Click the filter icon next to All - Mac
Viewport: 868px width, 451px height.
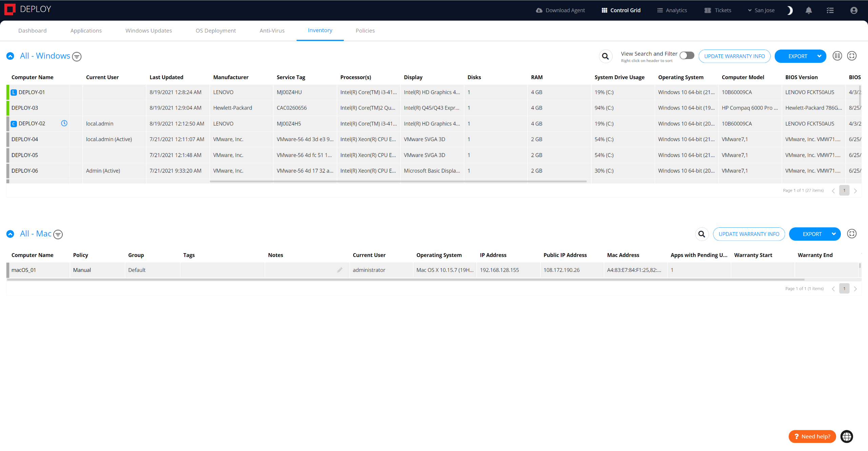coord(58,234)
